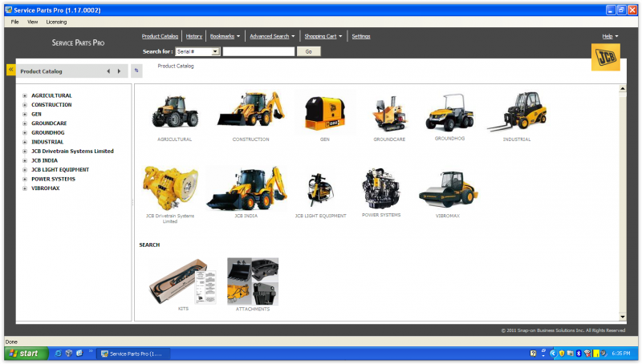
Task: Expand the JCB INDIA tree node
Action: pos(25,160)
